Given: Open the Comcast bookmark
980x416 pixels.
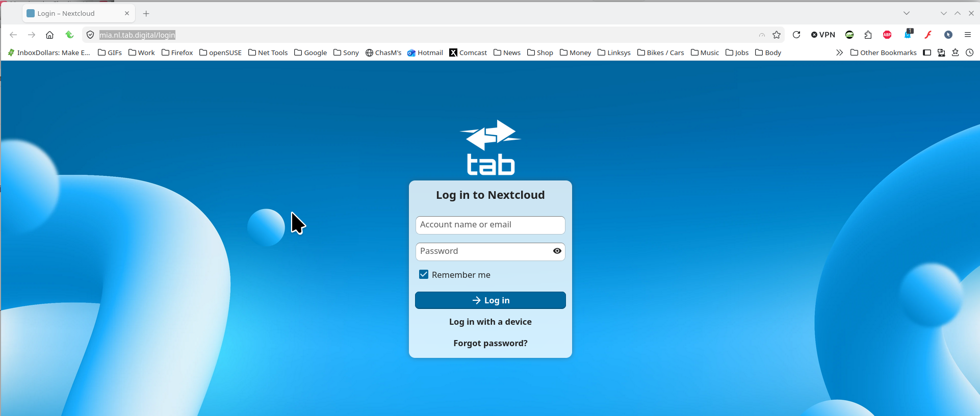Looking at the screenshot, I should [468, 53].
